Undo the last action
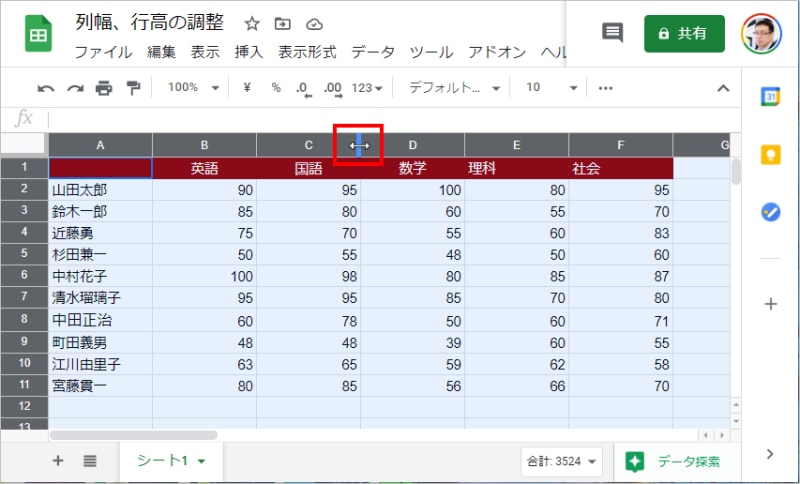 point(45,88)
